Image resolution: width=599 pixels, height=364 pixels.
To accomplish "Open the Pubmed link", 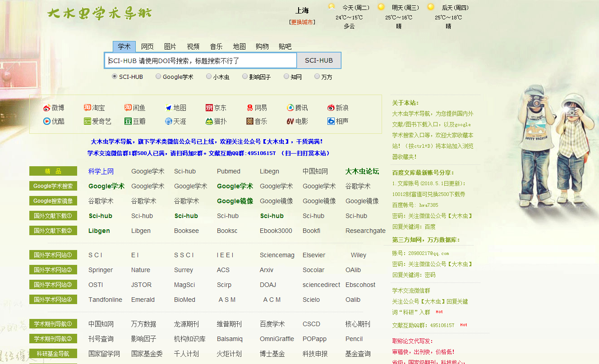I will tap(228, 171).
